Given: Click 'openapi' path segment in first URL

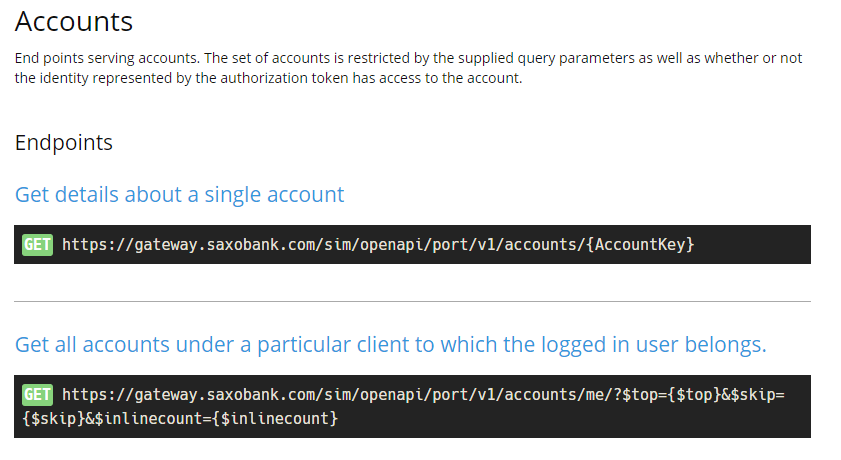Looking at the screenshot, I should click(382, 244).
